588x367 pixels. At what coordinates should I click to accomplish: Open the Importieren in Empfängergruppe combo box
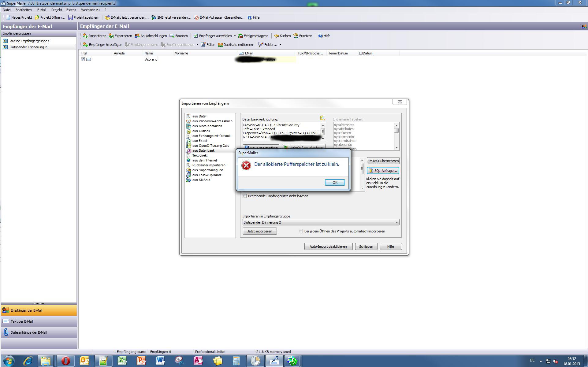[321, 222]
